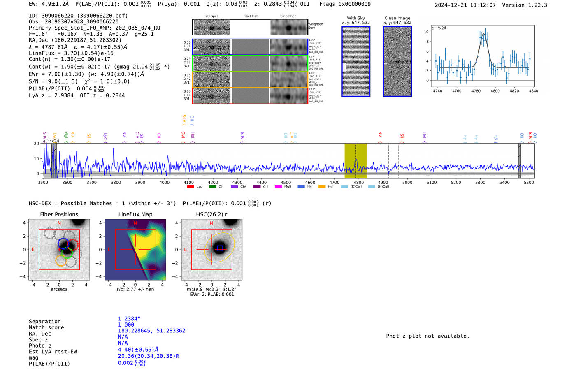
Task: Click the magenta MgII legend swatch
Action: click(x=278, y=186)
